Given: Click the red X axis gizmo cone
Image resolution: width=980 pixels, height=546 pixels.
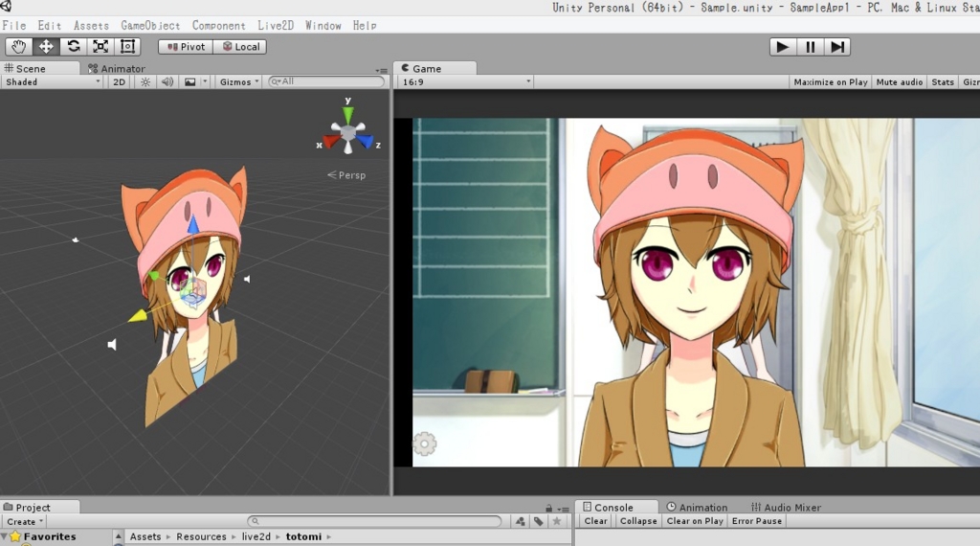Looking at the screenshot, I should (330, 142).
